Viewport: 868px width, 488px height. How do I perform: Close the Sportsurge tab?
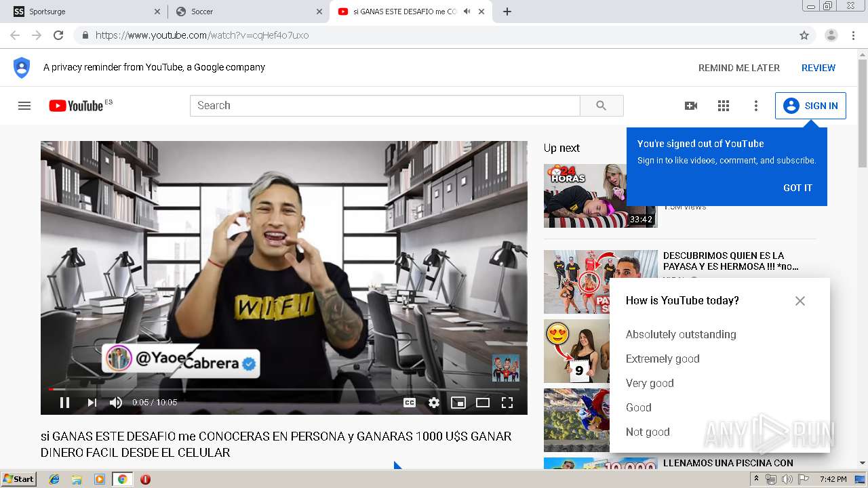pyautogui.click(x=157, y=12)
